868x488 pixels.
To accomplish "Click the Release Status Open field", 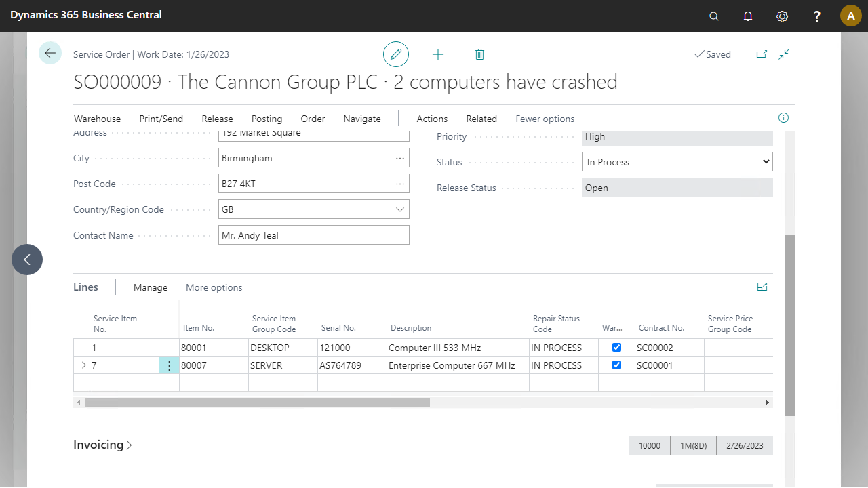I will (677, 188).
